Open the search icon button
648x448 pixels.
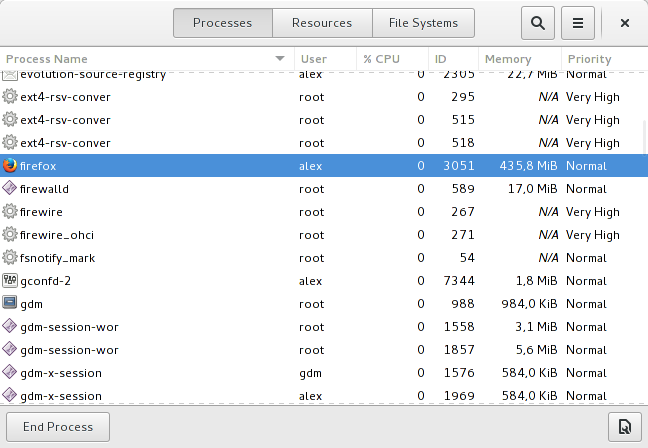(538, 23)
